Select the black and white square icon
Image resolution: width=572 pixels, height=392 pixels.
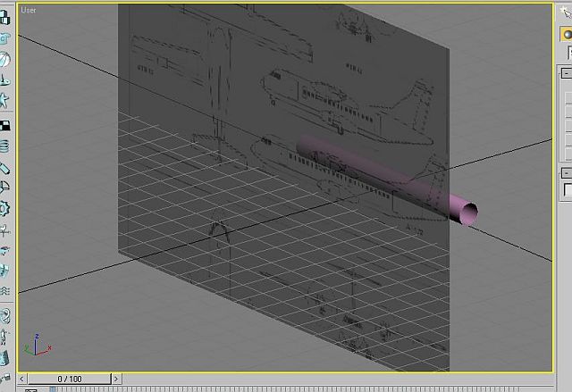pos(5,124)
